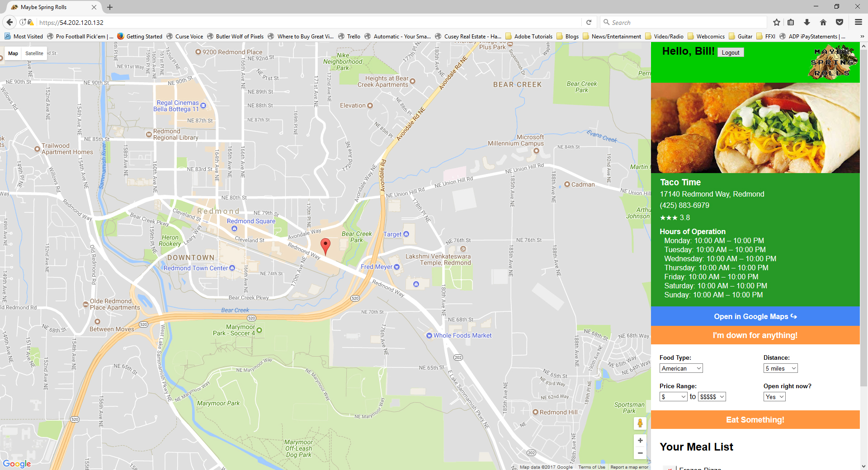Image resolution: width=868 pixels, height=470 pixels.
Task: Click the Redmond Town Center map icon
Action: point(232,268)
